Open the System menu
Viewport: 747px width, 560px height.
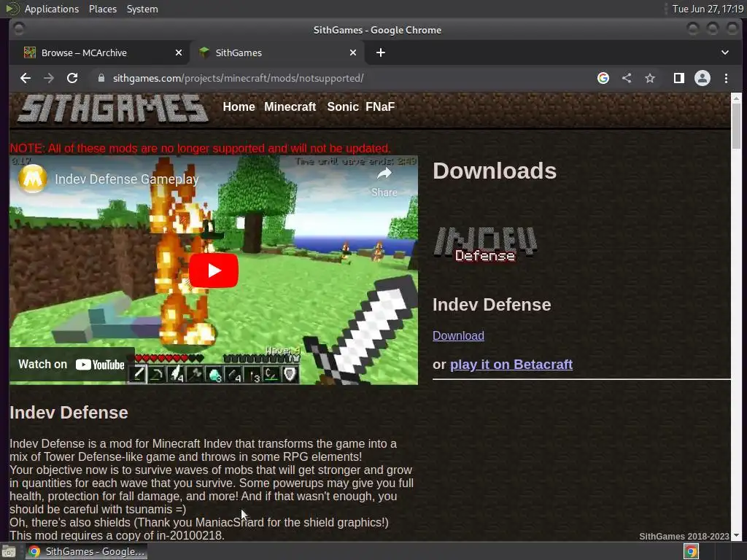point(142,9)
